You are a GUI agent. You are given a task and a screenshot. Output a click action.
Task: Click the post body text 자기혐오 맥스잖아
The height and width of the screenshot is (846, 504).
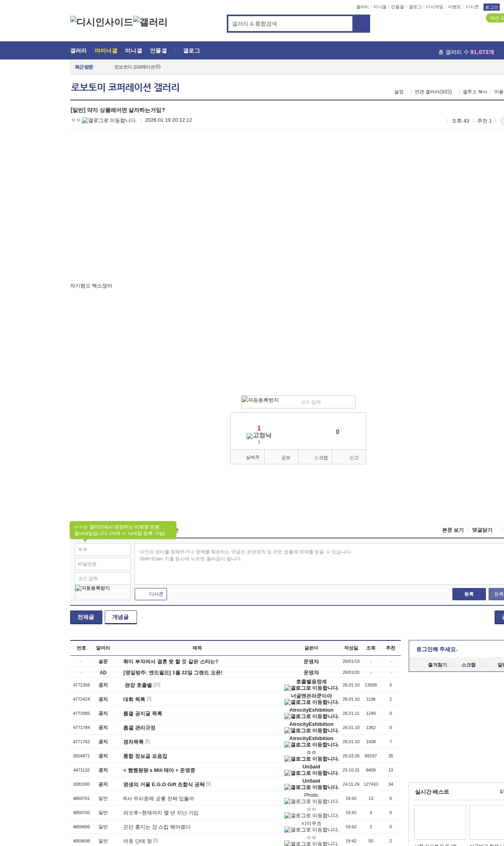click(x=91, y=286)
